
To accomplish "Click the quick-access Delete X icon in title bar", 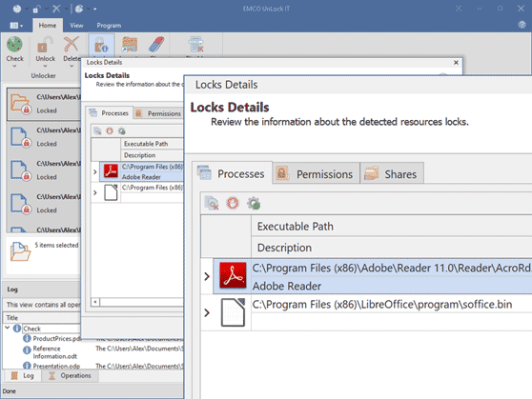I will (x=56, y=9).
